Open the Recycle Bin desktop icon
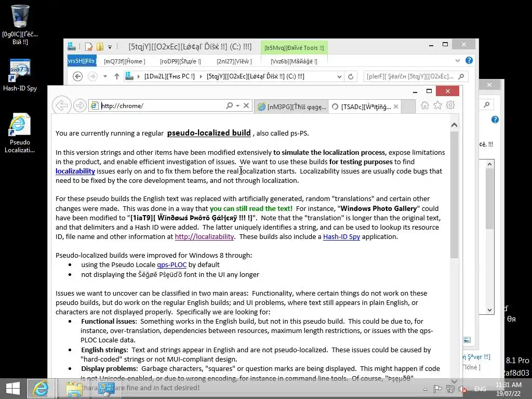The image size is (532, 399). pos(20,24)
